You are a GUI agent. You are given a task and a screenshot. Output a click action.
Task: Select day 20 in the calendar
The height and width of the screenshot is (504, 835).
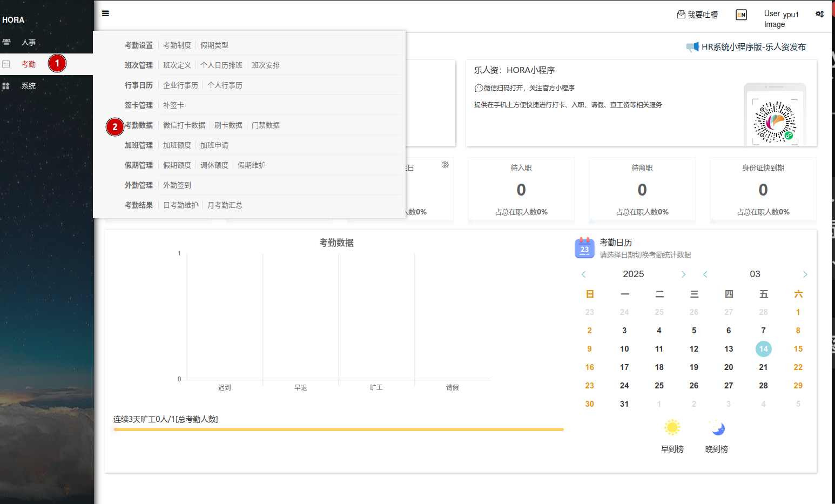[729, 367]
